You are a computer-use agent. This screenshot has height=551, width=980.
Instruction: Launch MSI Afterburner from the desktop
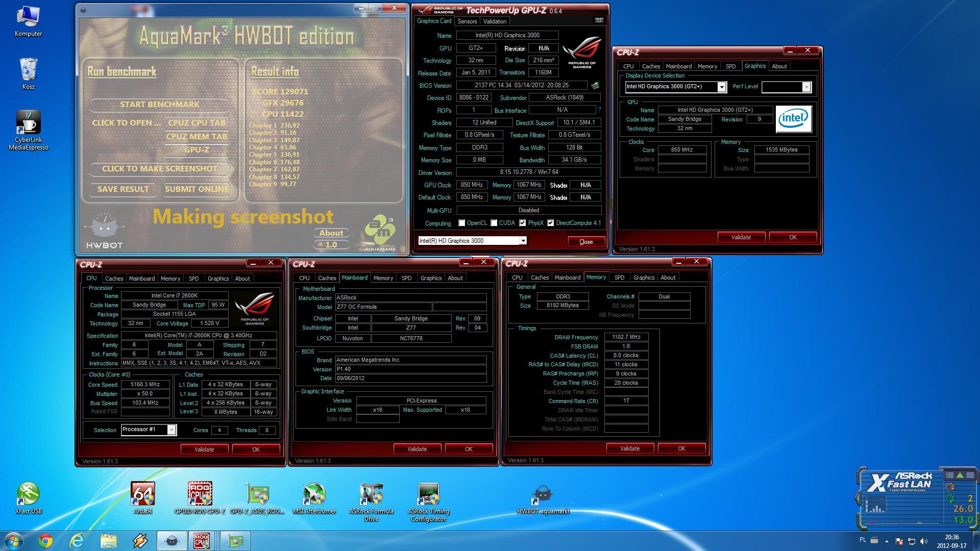click(x=314, y=498)
